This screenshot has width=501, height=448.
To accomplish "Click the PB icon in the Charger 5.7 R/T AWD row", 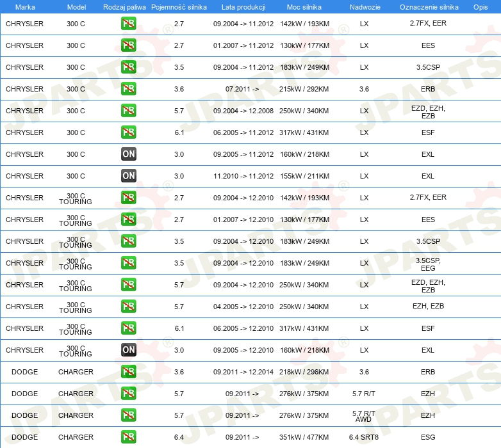I will click(128, 415).
